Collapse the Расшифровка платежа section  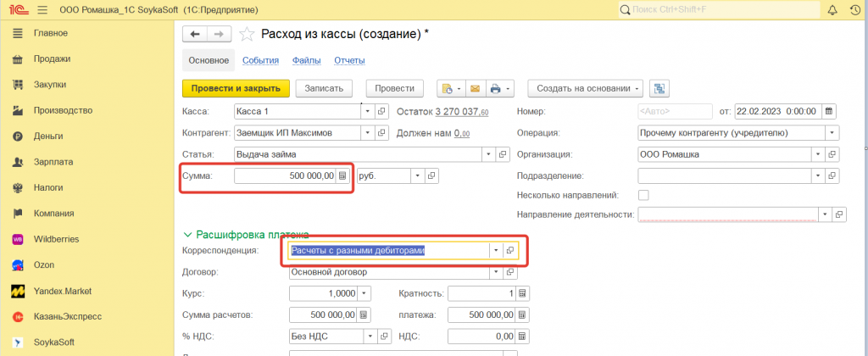(188, 234)
